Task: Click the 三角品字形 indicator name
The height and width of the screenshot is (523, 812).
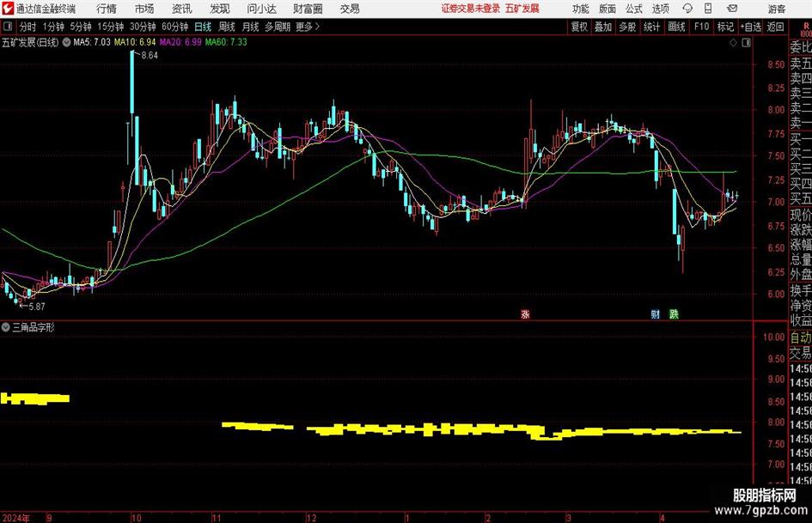Action: 34,327
